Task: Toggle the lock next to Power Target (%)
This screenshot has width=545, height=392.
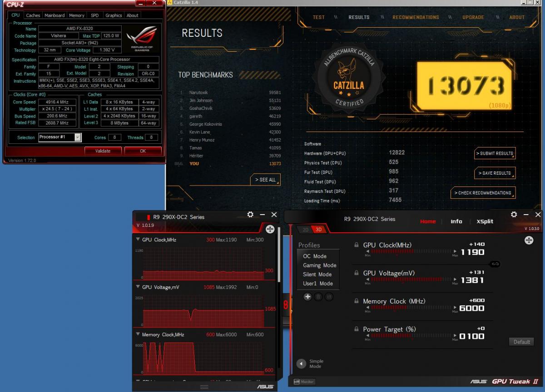Action: 357,329
